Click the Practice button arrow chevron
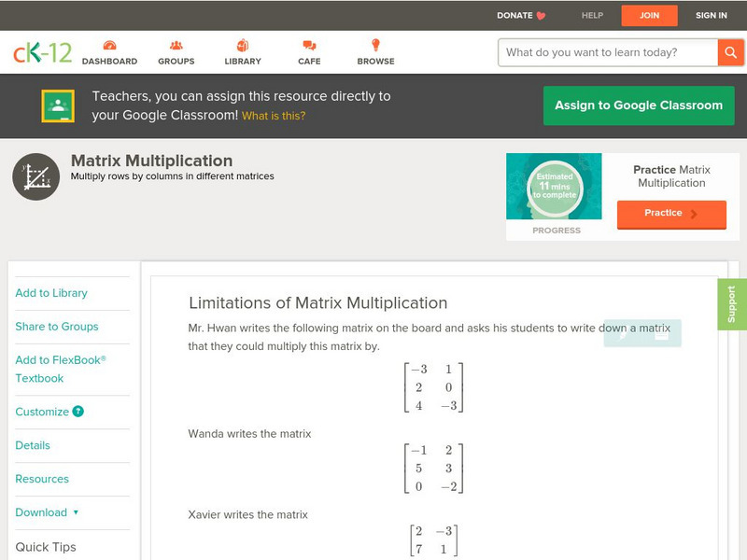Viewport: 747px width, 560px height. point(694,214)
